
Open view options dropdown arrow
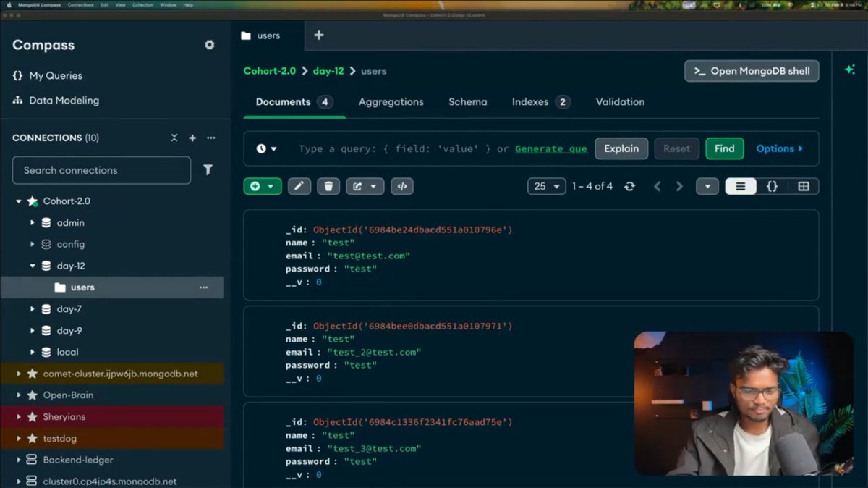[x=707, y=186]
